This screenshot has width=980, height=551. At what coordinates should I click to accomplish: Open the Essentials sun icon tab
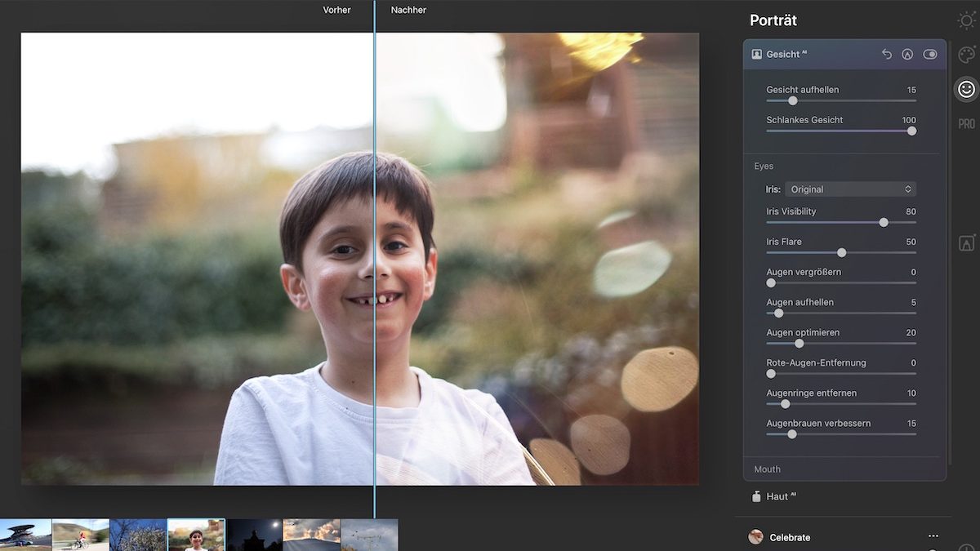(966, 20)
